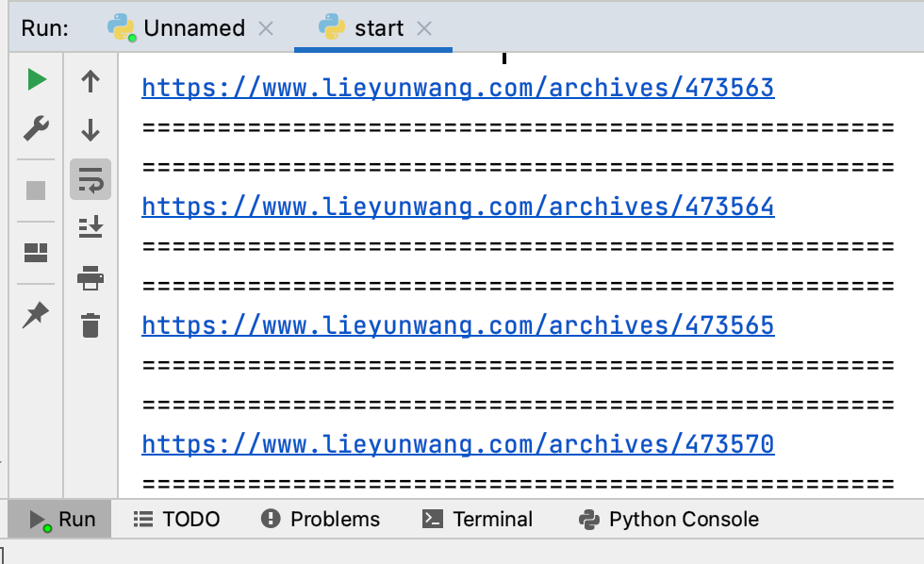This screenshot has width=924, height=564.
Task: Clear all console output with trash icon
Action: (x=91, y=325)
